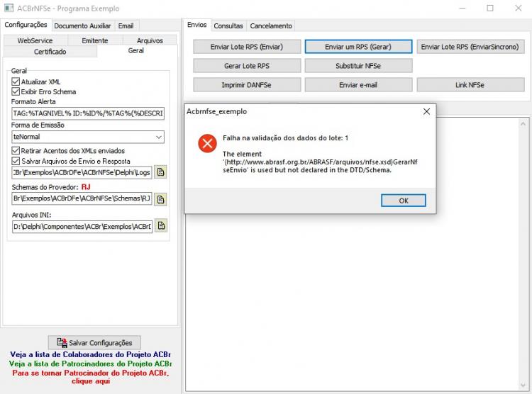Click Enviar Lote RPS (Enviar) button
532x394 pixels.
247,47
